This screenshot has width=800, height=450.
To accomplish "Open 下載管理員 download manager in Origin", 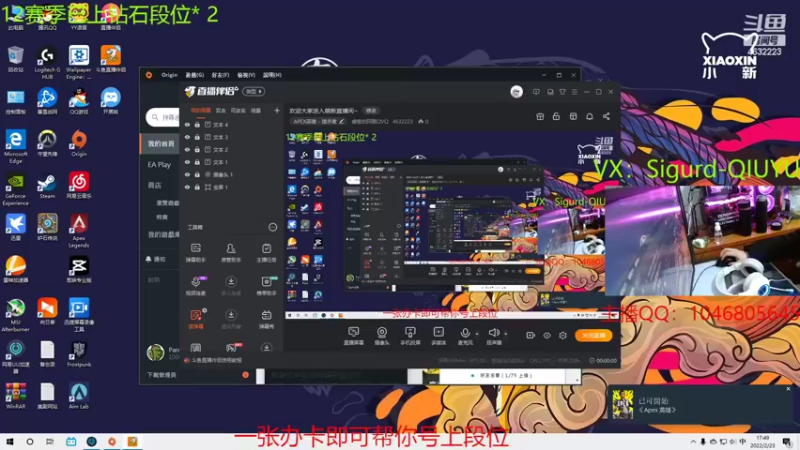I will [162, 375].
